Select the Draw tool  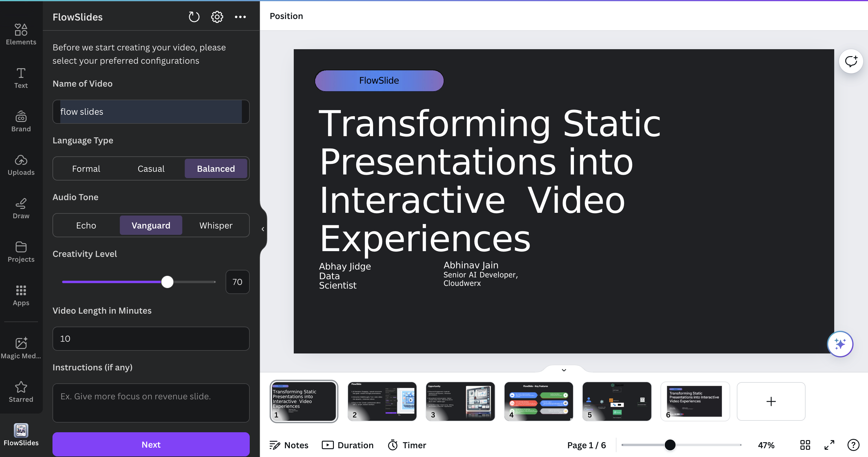tap(21, 208)
